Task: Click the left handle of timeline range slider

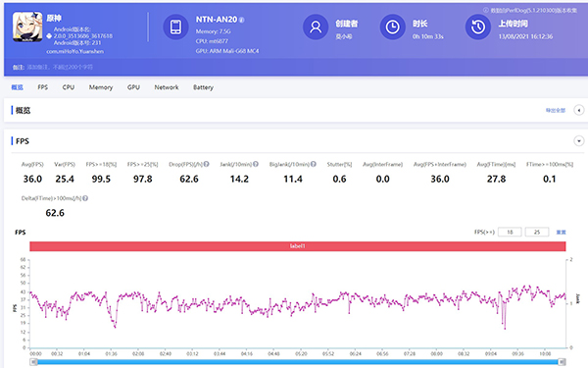Action: (x=33, y=361)
